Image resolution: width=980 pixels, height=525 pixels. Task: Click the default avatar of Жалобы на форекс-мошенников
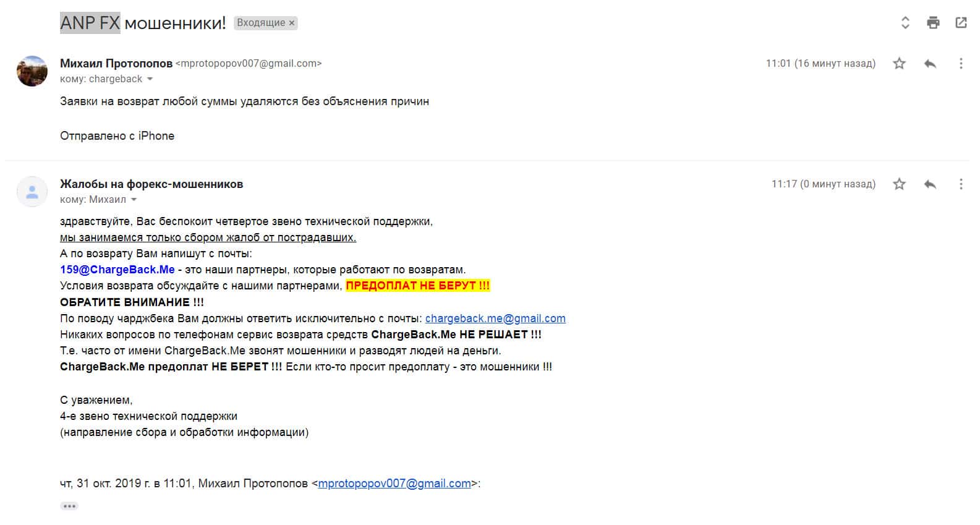point(32,192)
